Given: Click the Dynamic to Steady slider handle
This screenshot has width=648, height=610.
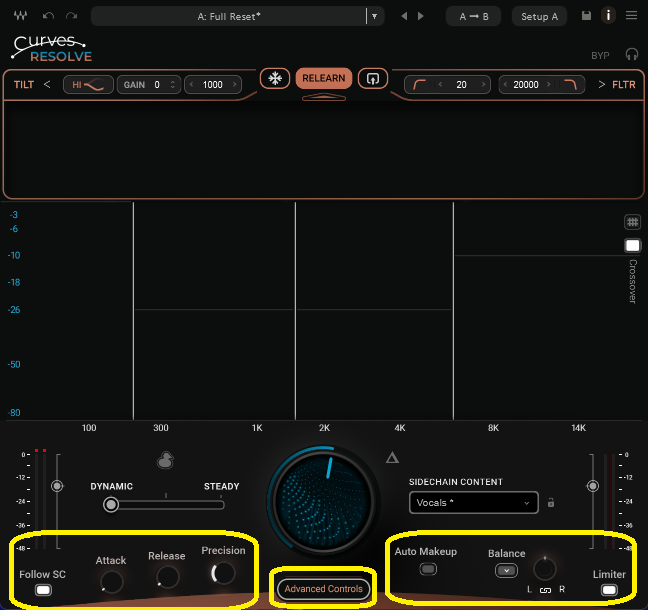Looking at the screenshot, I should [111, 505].
